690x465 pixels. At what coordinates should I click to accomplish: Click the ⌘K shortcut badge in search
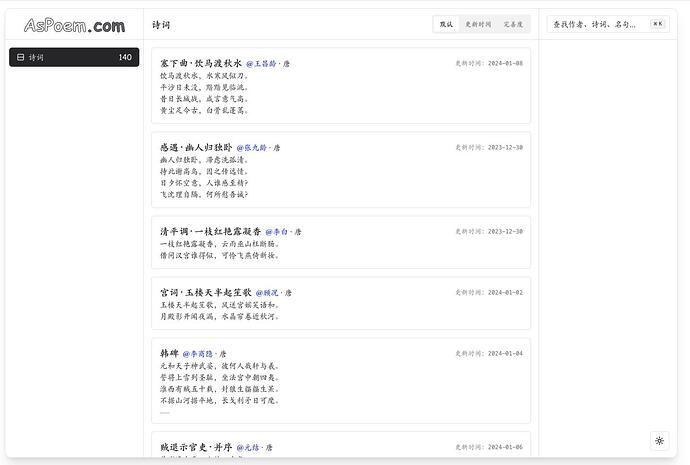point(657,24)
